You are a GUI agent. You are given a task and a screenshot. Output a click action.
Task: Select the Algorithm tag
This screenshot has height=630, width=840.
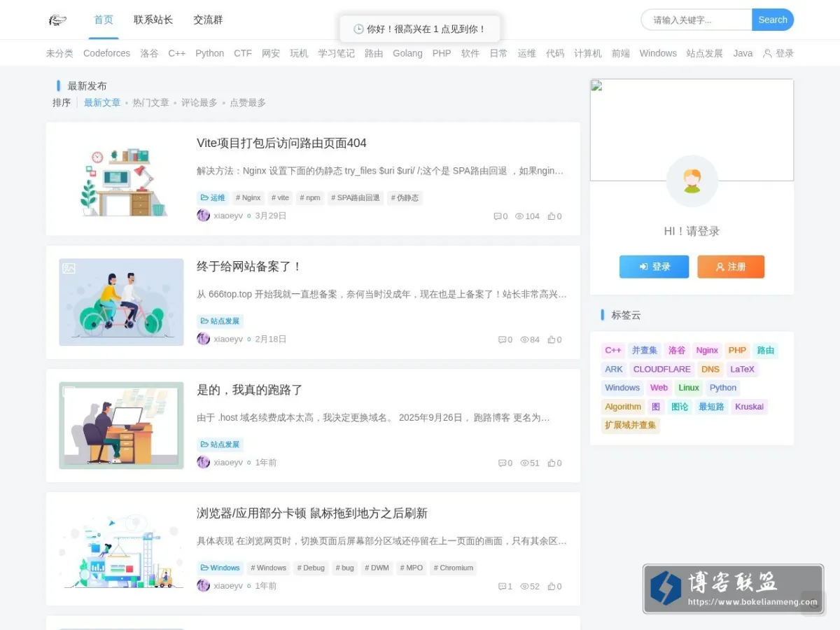(623, 407)
